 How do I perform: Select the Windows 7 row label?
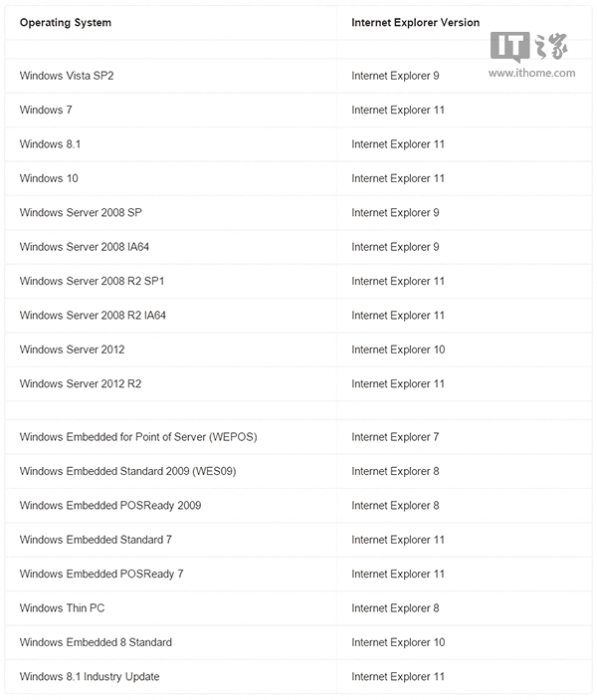point(46,110)
